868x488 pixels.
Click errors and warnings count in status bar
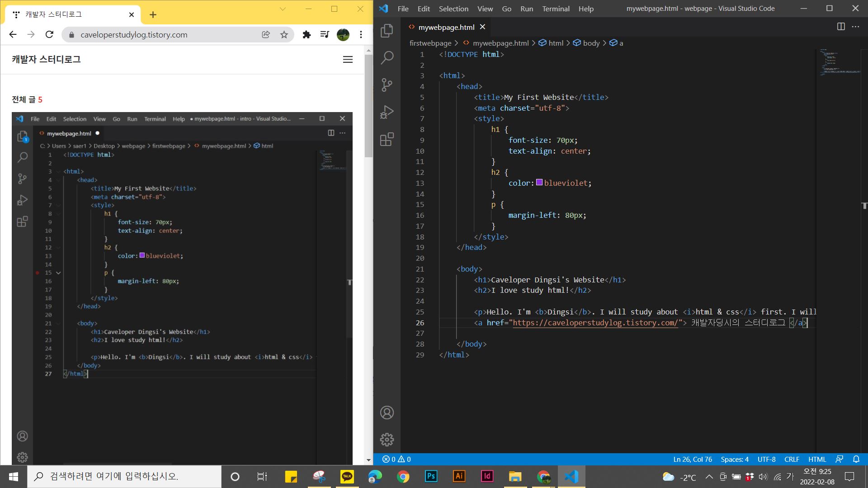(396, 459)
